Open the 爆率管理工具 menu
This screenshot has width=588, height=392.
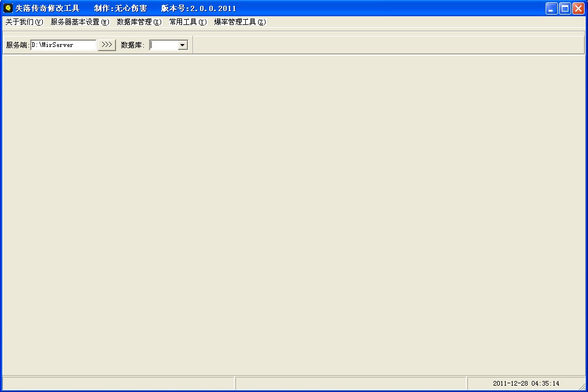coord(239,21)
